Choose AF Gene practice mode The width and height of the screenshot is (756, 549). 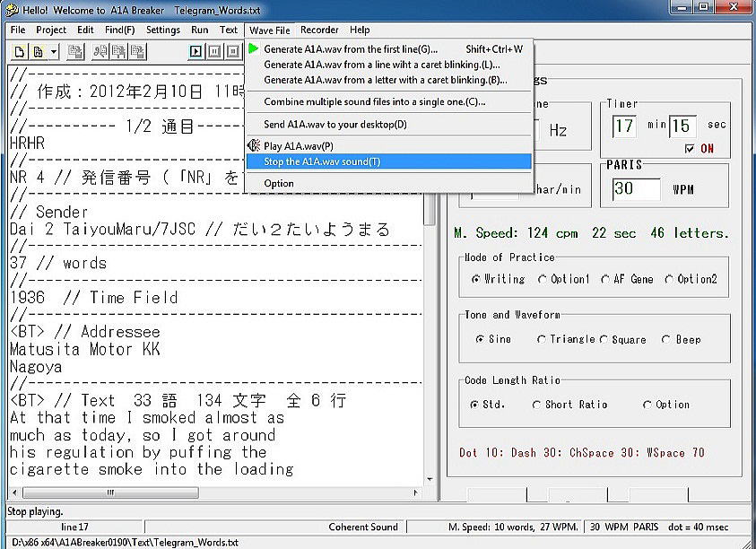[x=605, y=279]
